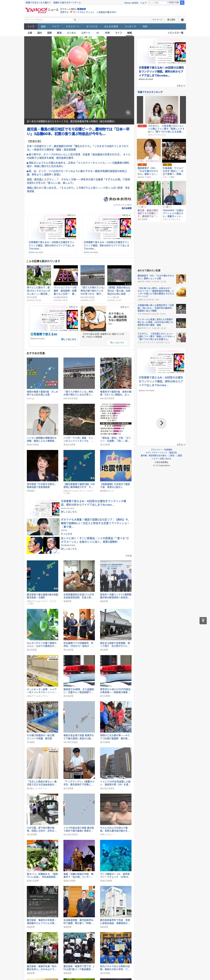
Task: Select the スポーツ category
Action: pyautogui.click(x=86, y=33)
